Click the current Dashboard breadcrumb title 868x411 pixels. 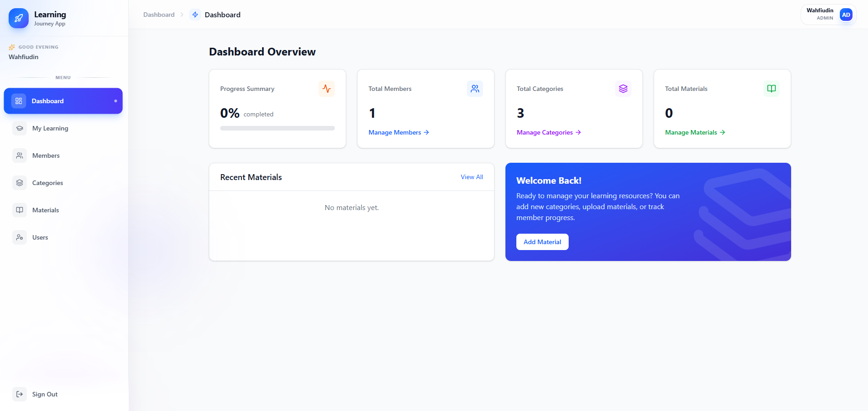pyautogui.click(x=222, y=15)
